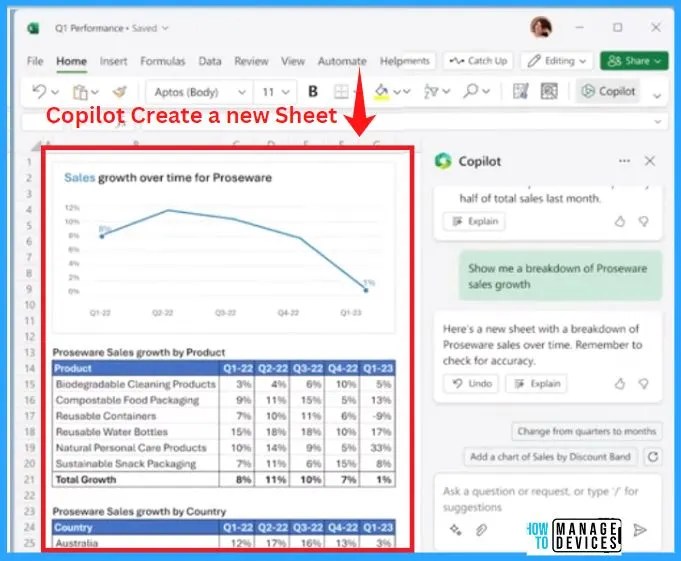The image size is (681, 561).
Task: Choose Add a chart of Sales by Discount Band
Action: click(550, 457)
